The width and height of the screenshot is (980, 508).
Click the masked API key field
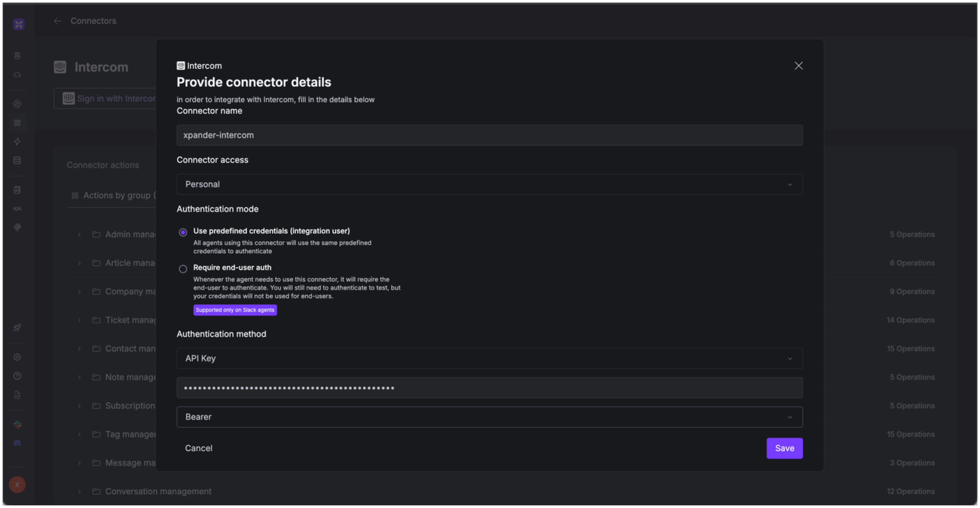coord(489,388)
